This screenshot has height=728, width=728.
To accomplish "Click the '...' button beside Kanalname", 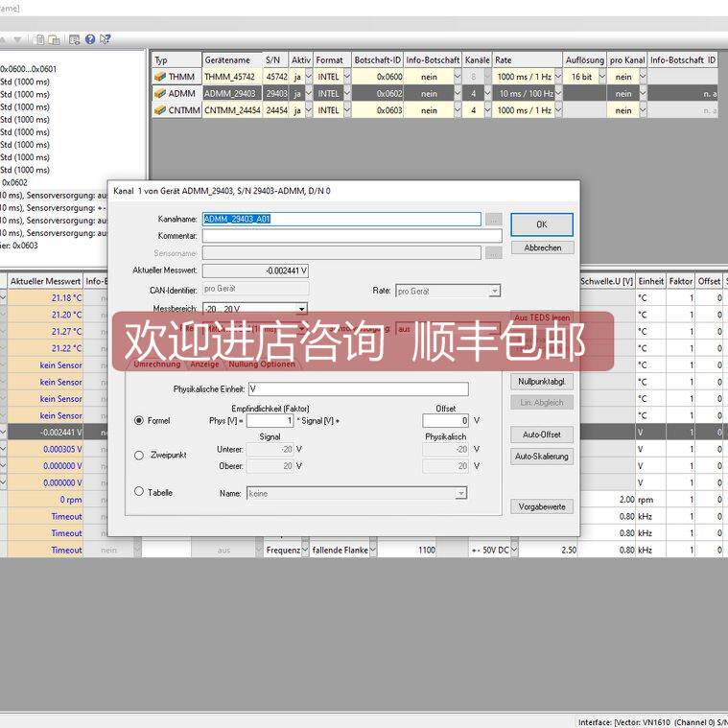I will point(494,219).
